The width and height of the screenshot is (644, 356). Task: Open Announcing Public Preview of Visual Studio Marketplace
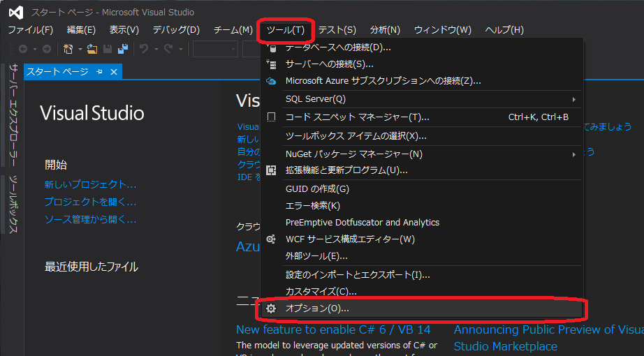click(x=549, y=338)
